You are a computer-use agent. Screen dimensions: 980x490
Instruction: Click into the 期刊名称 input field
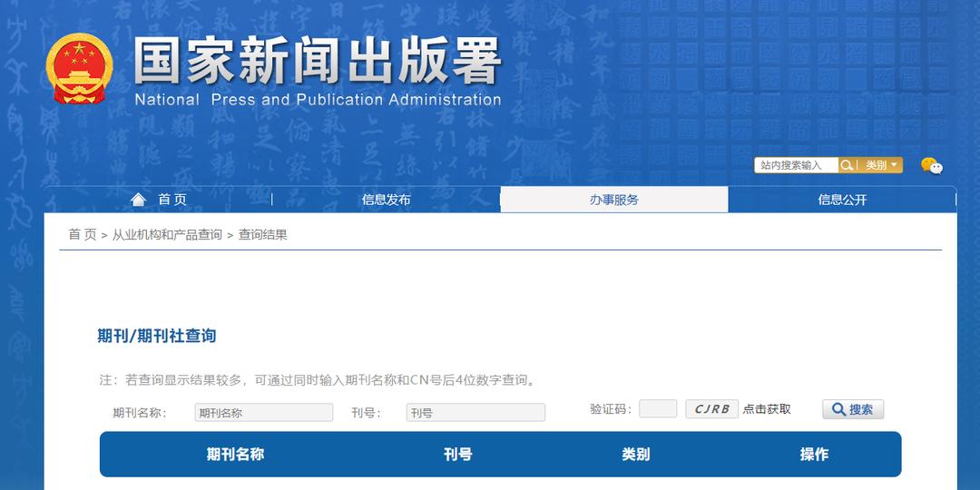pos(264,413)
